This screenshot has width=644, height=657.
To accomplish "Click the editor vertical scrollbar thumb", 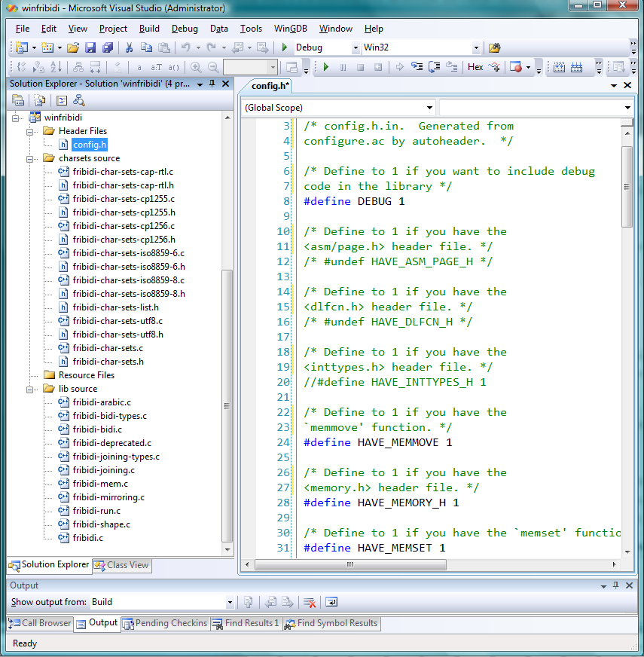I will 627,187.
